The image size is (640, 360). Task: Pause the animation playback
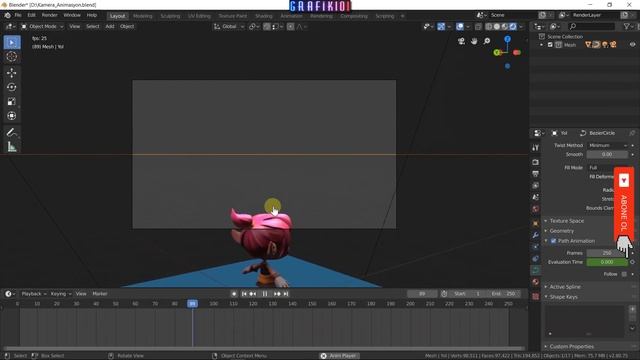coord(265,294)
